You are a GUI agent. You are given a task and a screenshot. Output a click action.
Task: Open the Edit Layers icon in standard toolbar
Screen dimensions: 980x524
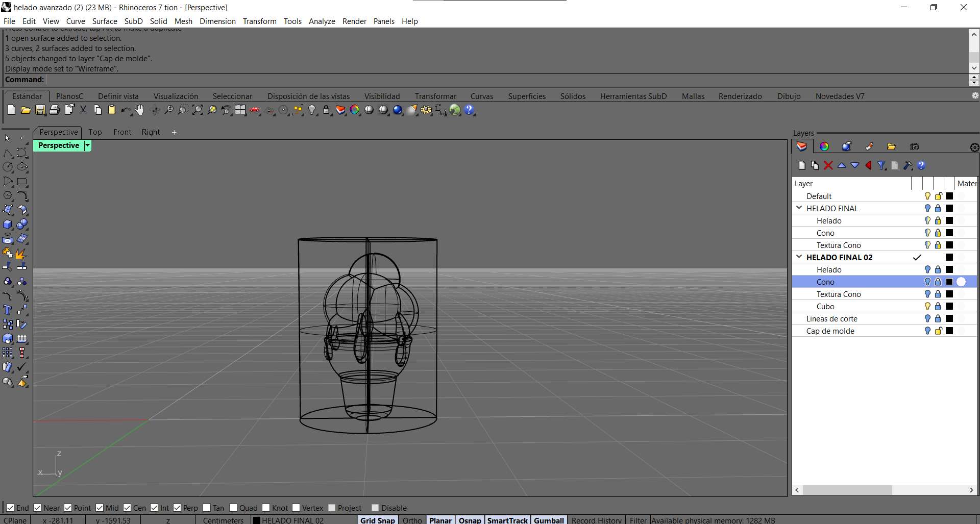pos(340,110)
